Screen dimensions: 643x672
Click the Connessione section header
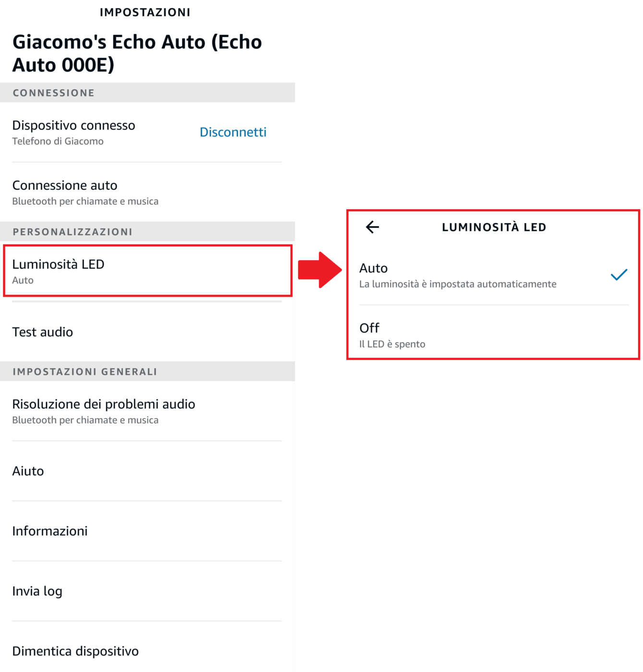(54, 93)
